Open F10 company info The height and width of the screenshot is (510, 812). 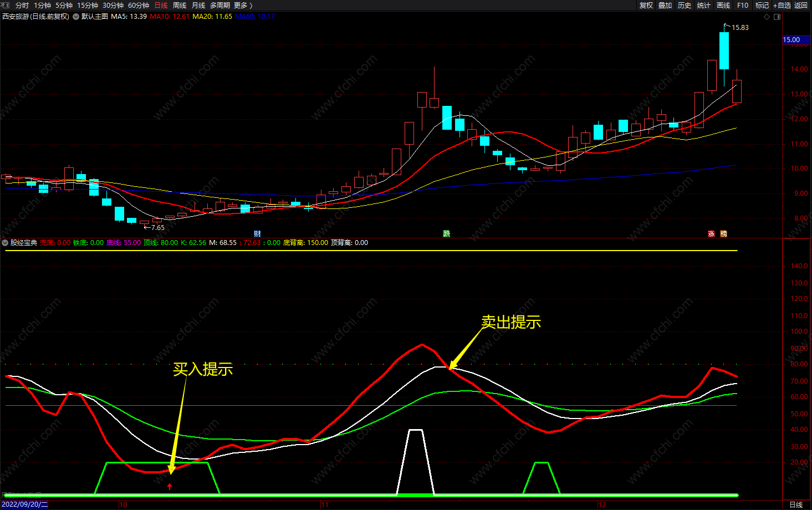click(x=743, y=5)
